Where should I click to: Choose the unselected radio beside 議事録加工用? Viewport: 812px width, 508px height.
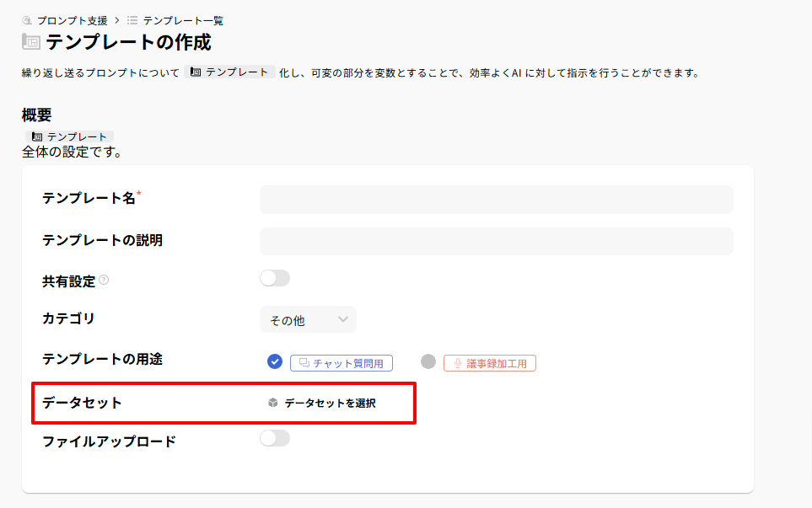click(428, 362)
